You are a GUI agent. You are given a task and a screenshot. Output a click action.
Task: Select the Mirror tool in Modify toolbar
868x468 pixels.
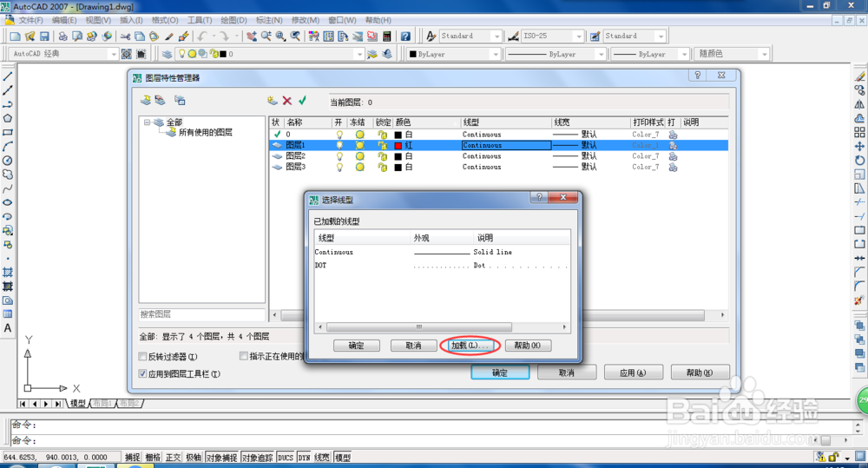[x=859, y=104]
